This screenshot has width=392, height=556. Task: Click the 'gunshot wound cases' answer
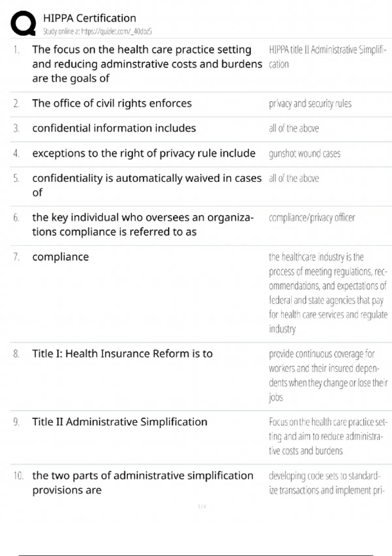coord(304,153)
